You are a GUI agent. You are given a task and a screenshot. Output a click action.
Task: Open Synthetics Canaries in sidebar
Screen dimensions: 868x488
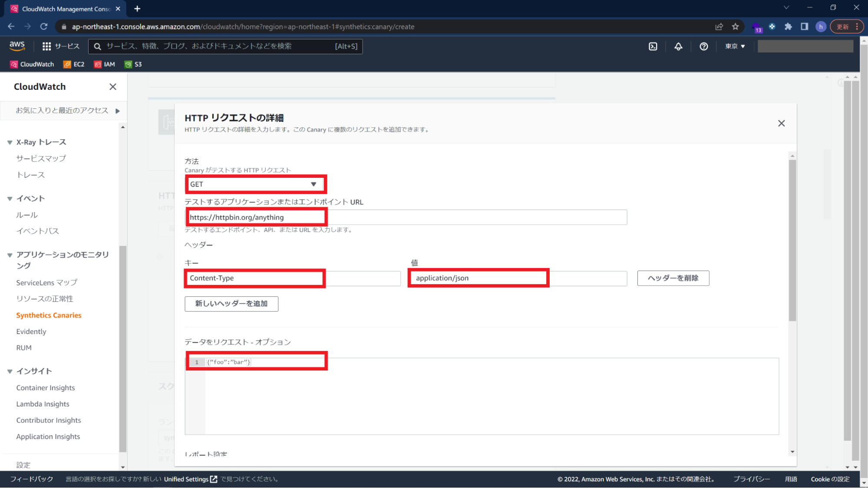tap(49, 315)
